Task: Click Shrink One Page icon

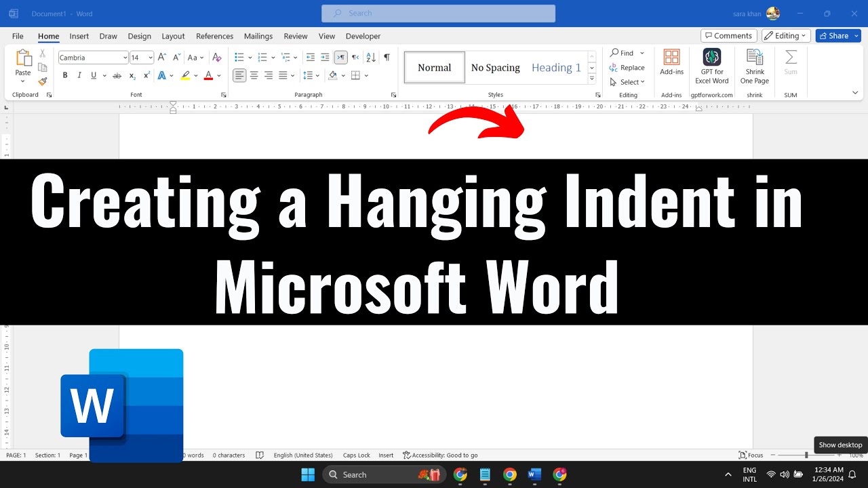Action: point(755,66)
